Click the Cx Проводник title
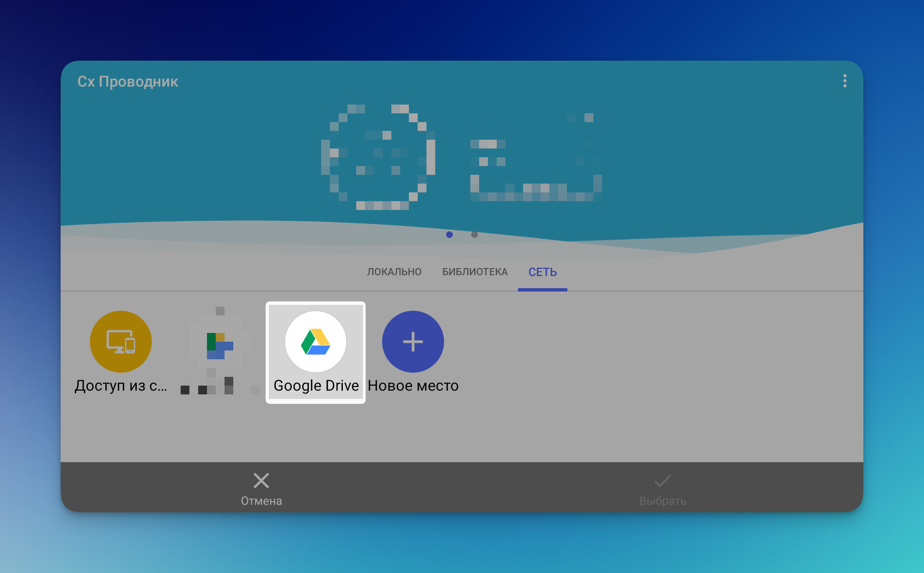The image size is (924, 573). point(128,82)
